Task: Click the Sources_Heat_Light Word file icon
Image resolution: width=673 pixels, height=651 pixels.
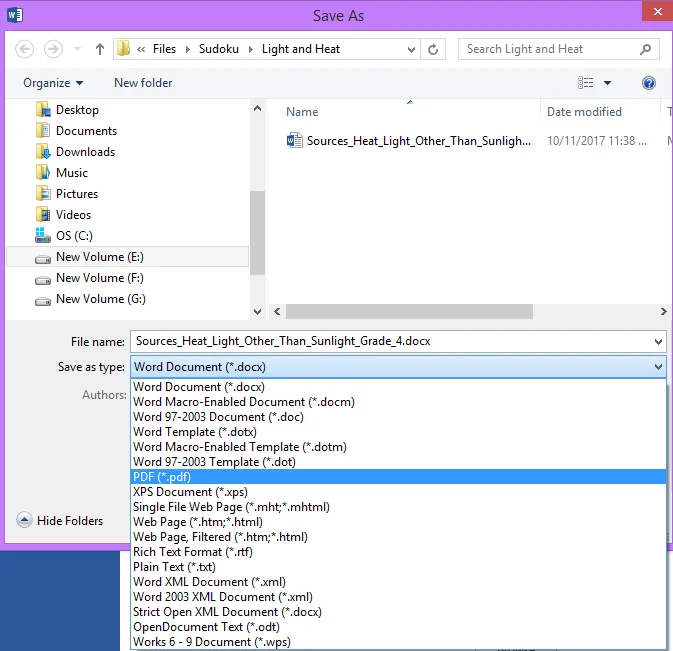Action: 294,140
